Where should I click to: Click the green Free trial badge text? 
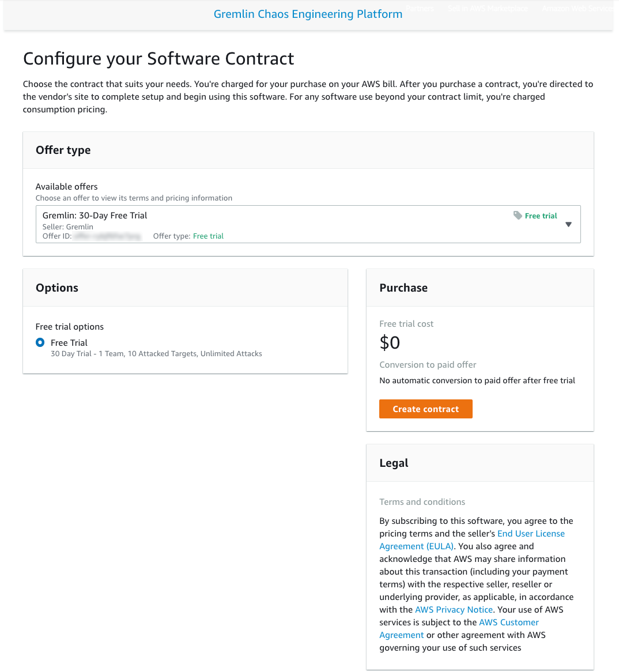[x=541, y=216]
